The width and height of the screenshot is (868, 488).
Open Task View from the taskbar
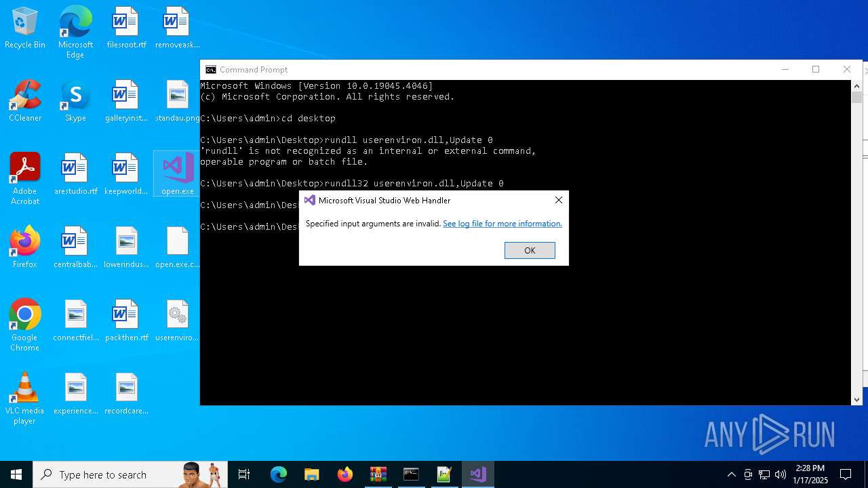click(x=244, y=474)
